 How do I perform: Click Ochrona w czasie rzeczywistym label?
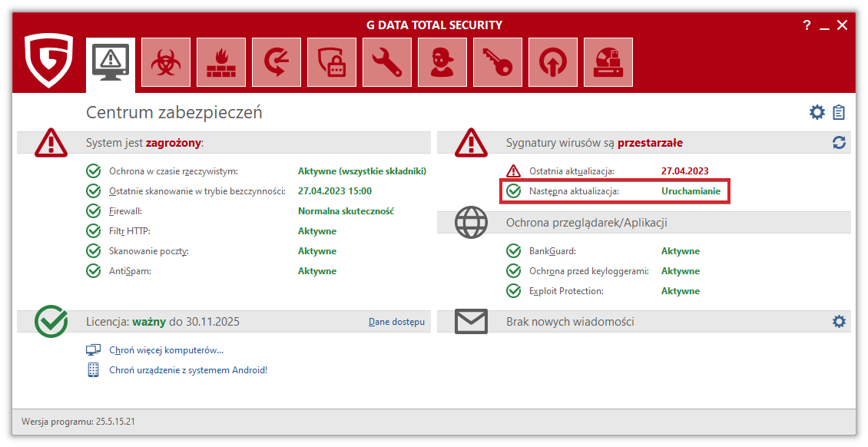(174, 171)
